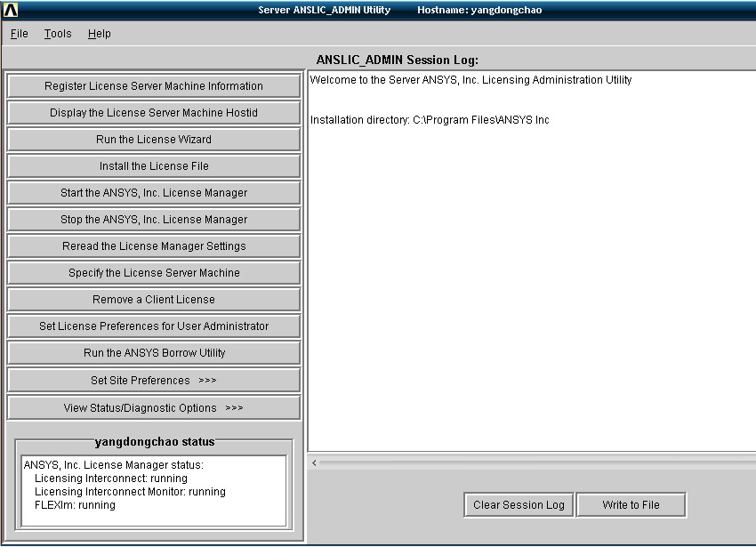Screen dimensions: 756x547
Task: Launch Run the License Wizard
Action: (x=154, y=140)
